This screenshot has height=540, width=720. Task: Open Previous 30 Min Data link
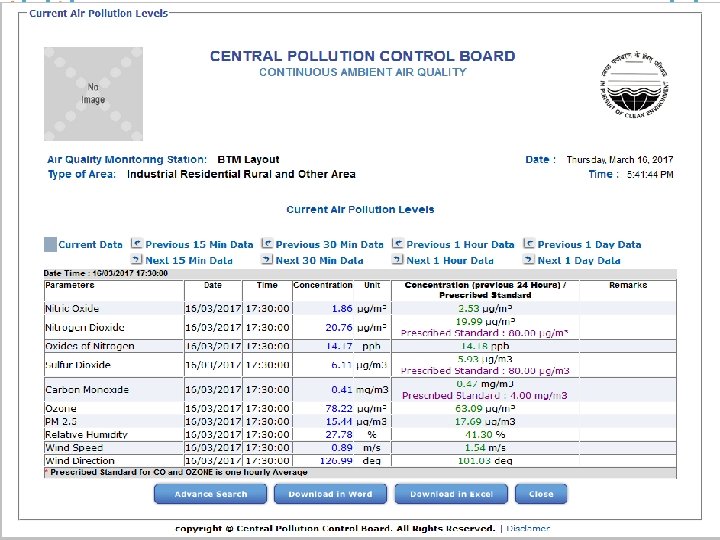[x=329, y=245]
